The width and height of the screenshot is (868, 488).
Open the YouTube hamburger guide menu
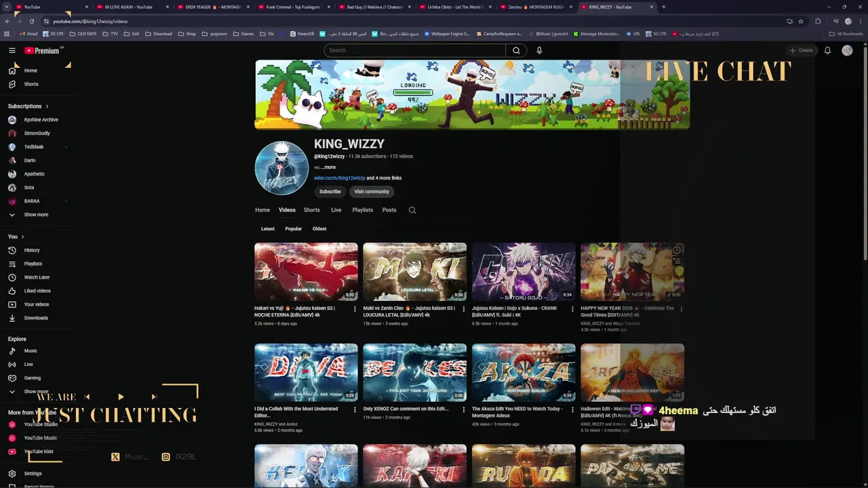[x=12, y=50]
